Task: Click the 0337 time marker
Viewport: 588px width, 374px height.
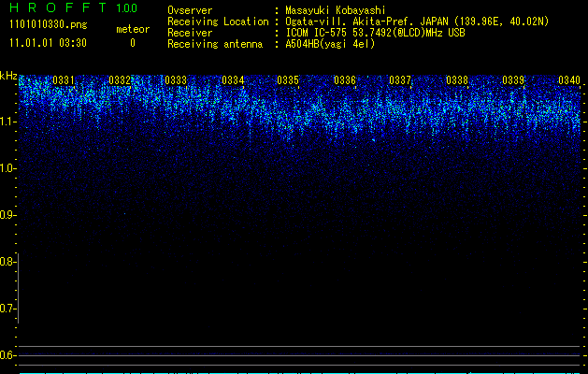Action: click(x=400, y=80)
